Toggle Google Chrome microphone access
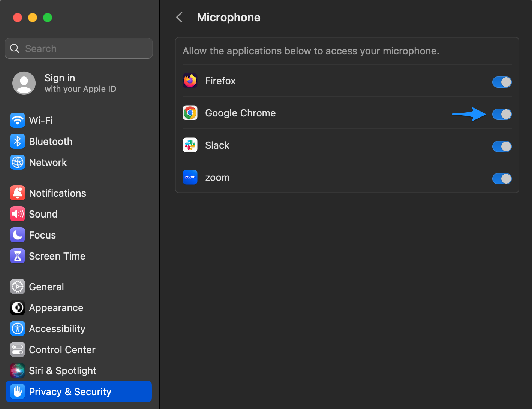Image resolution: width=532 pixels, height=409 pixels. (x=502, y=114)
